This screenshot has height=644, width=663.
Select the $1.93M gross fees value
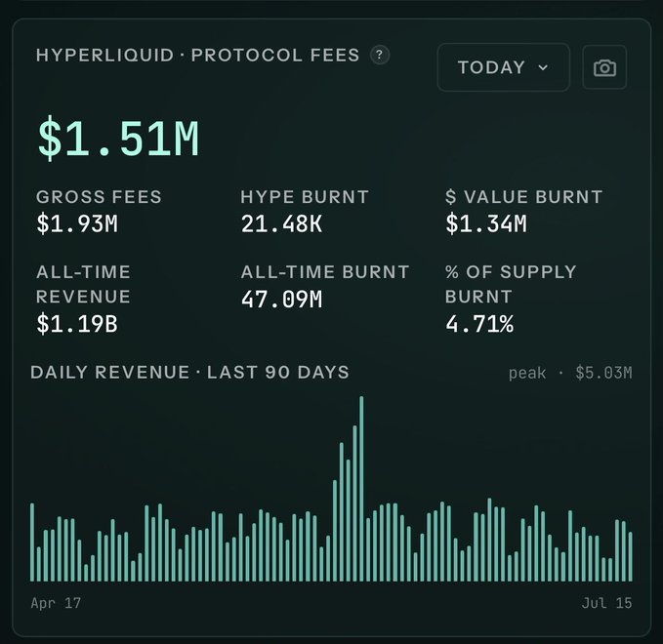77,223
